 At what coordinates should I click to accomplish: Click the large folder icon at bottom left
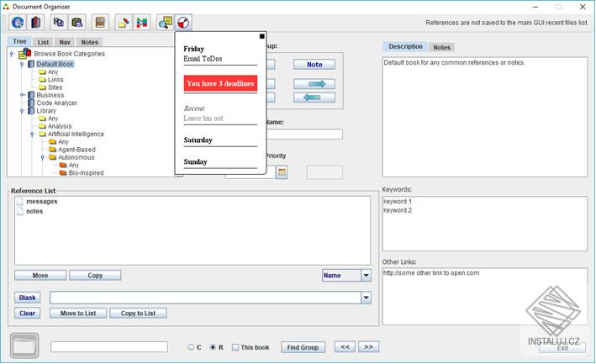tap(24, 346)
